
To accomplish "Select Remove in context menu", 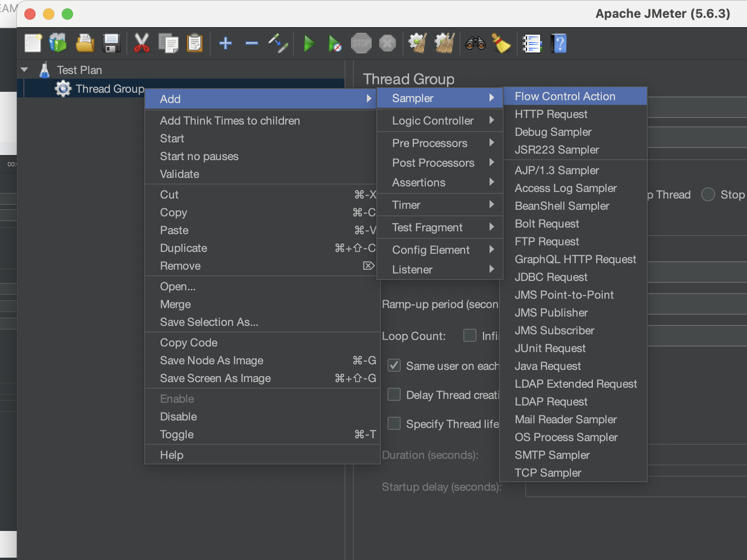I will tap(262, 266).
